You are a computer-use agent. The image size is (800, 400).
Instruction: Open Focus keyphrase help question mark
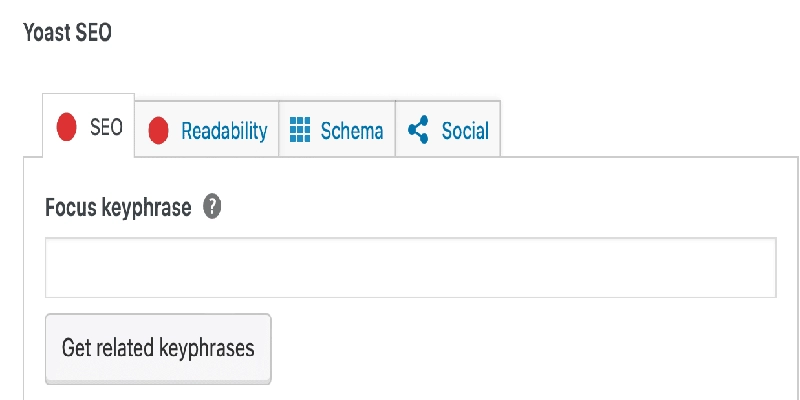click(212, 207)
